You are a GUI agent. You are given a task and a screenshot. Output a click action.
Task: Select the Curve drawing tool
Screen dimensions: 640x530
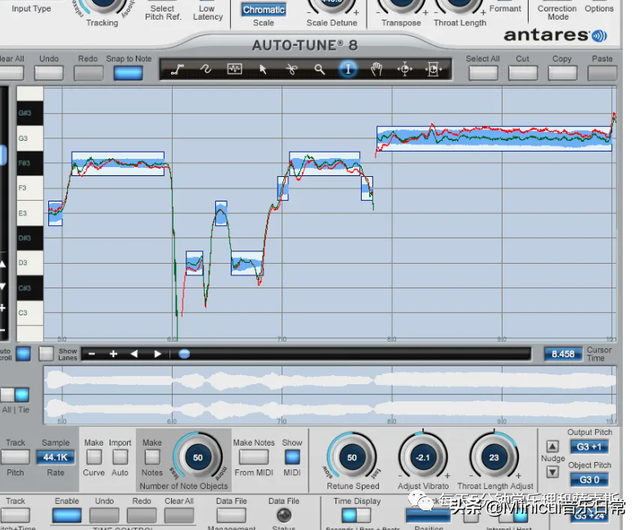tap(205, 70)
